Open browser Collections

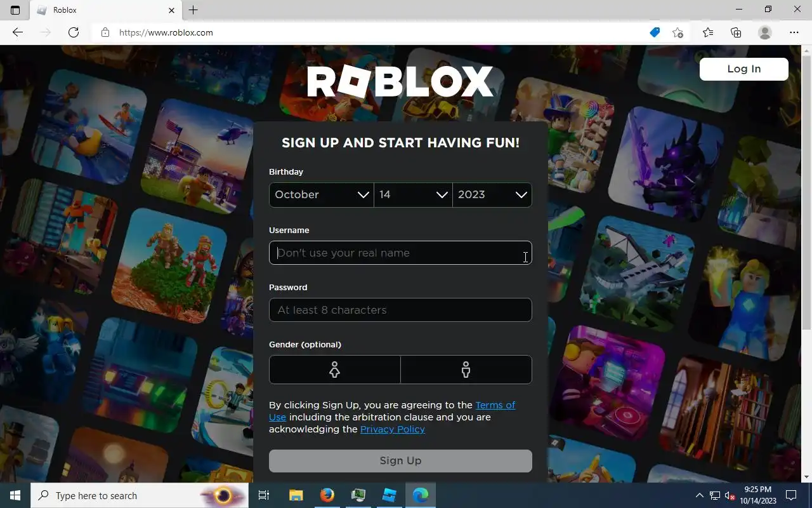[x=736, y=32]
